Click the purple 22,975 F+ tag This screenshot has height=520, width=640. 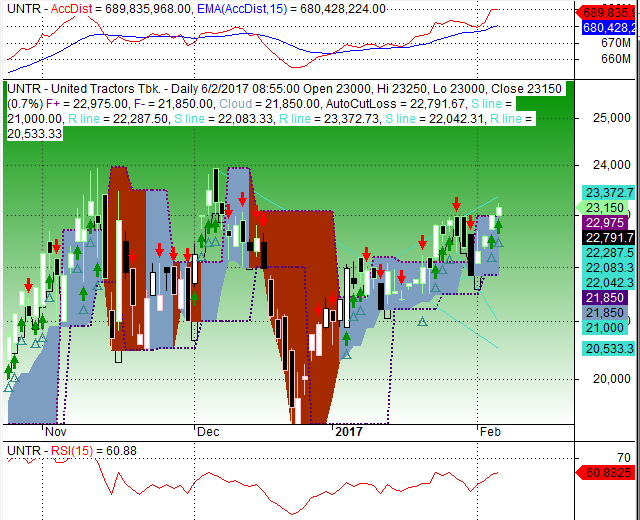tap(605, 223)
